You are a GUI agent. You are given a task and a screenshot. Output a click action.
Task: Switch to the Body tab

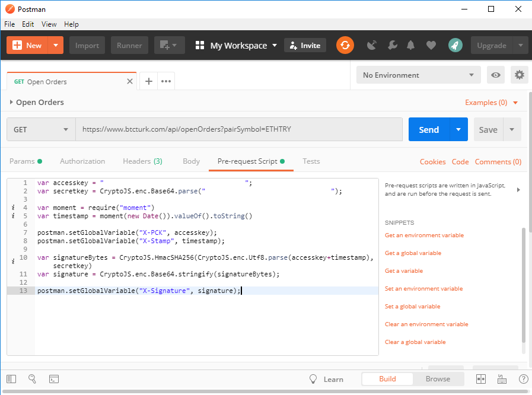(192, 161)
